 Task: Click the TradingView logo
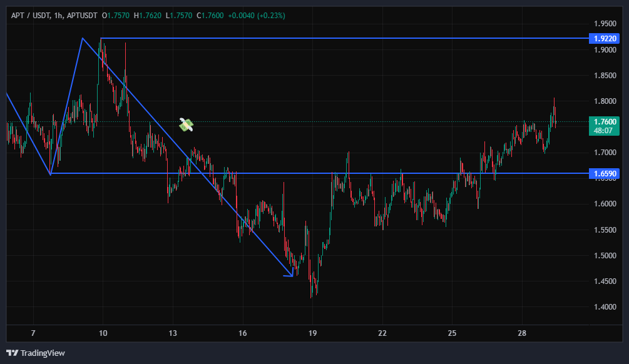tap(35, 353)
